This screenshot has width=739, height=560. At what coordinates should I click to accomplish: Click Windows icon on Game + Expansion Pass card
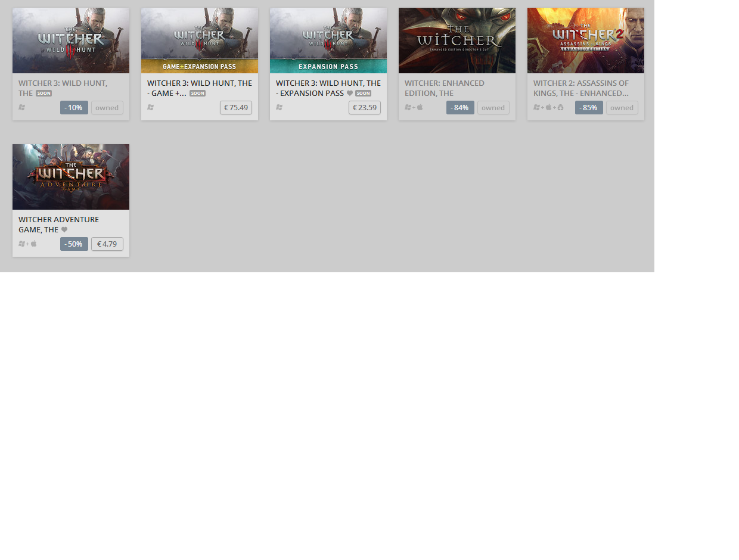pyautogui.click(x=150, y=107)
